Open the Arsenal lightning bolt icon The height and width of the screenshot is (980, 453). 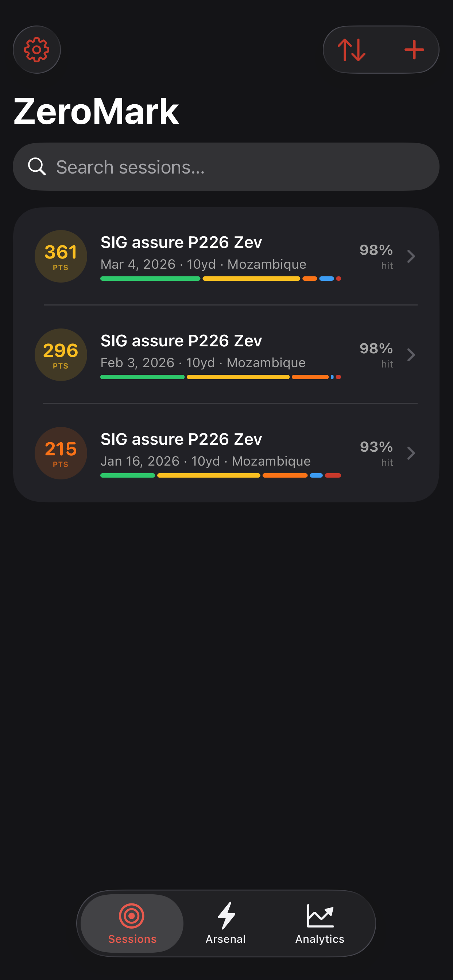pyautogui.click(x=226, y=915)
